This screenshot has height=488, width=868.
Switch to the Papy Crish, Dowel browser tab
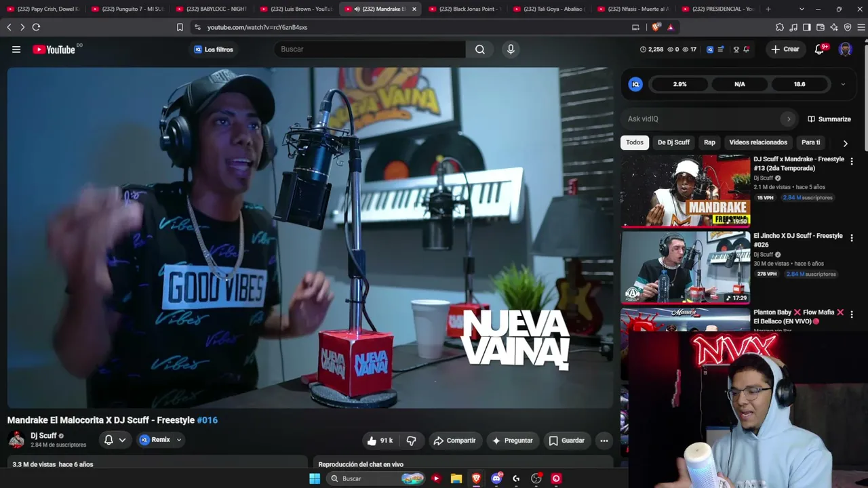43,9
